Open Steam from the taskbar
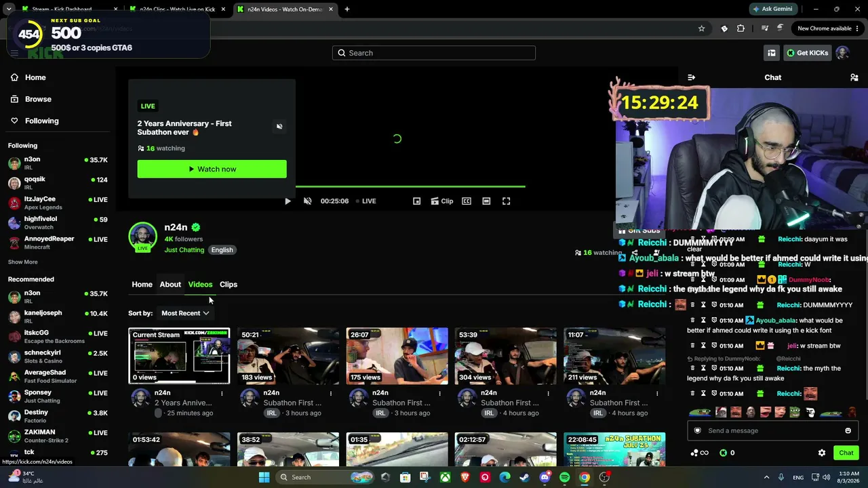 click(524, 477)
